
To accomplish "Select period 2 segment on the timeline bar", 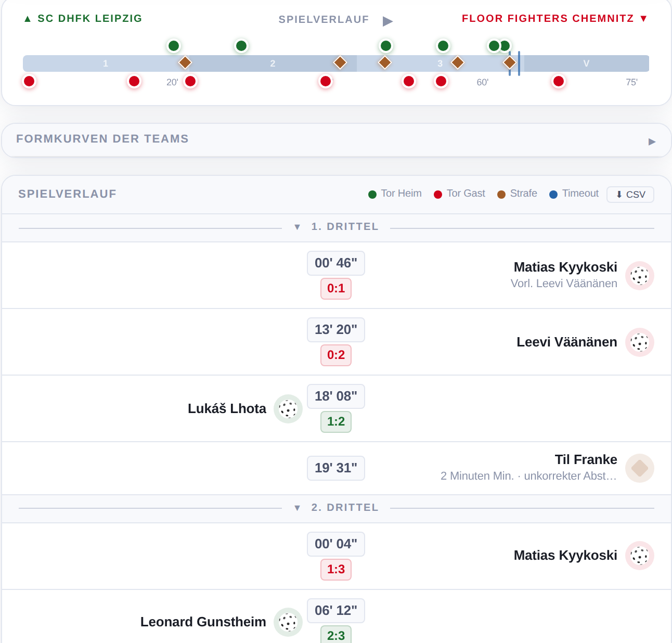I will pyautogui.click(x=273, y=63).
